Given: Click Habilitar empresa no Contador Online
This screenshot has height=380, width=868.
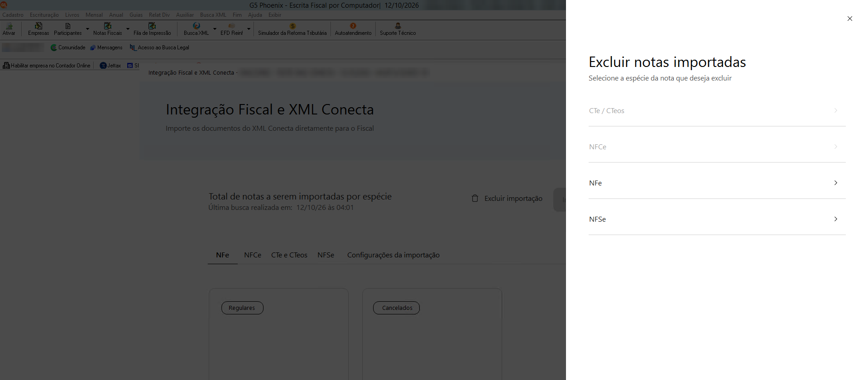Looking at the screenshot, I should tap(47, 66).
